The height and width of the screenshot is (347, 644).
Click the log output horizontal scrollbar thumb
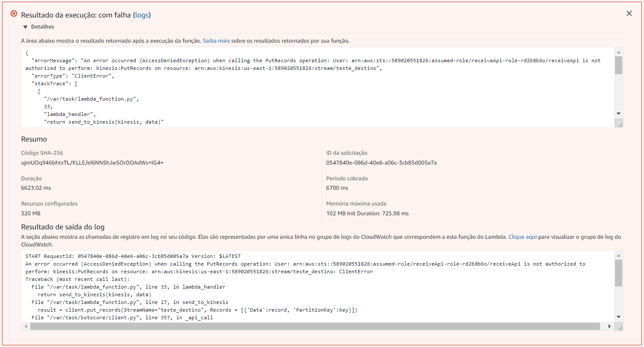pyautogui.click(x=315, y=327)
